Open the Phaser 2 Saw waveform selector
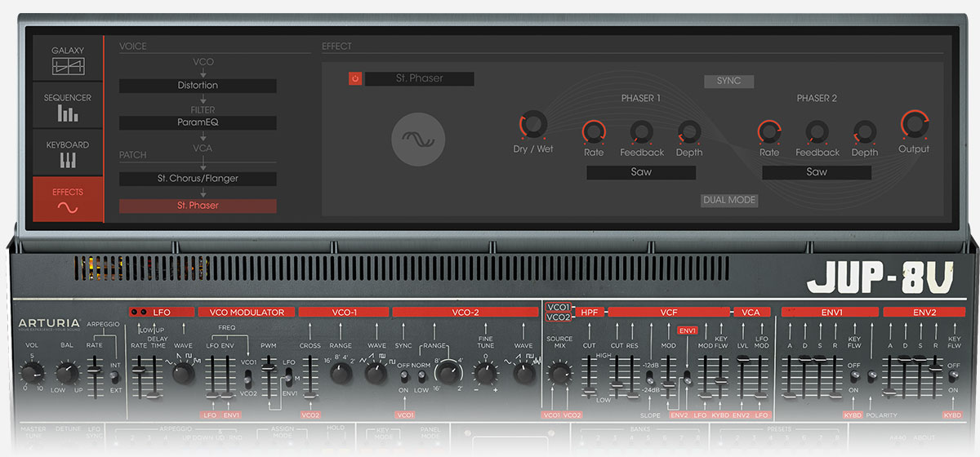 pyautogui.click(x=817, y=172)
